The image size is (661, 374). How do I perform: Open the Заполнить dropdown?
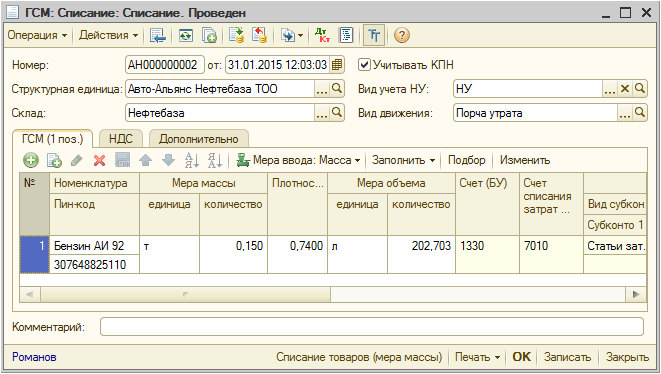click(x=403, y=160)
